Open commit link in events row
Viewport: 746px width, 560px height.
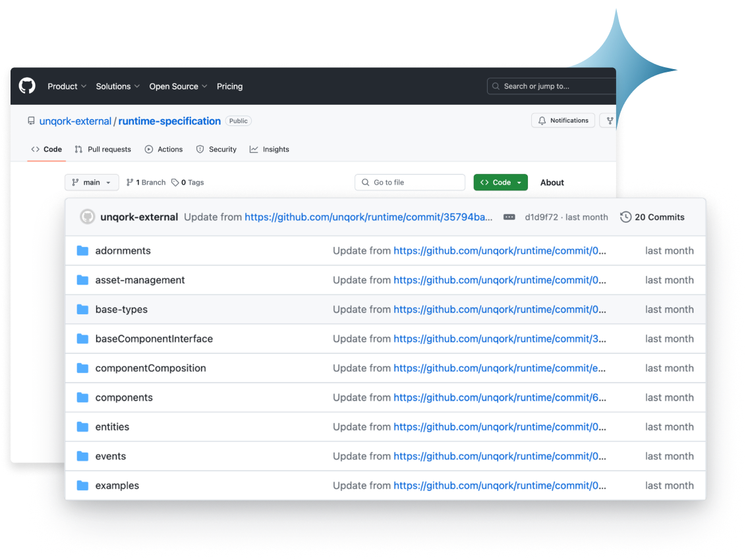500,457
